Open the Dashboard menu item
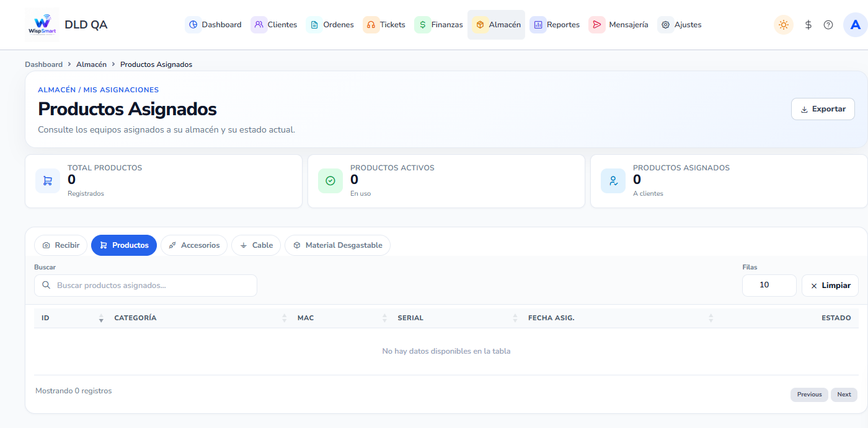This screenshot has height=428, width=868. pos(213,25)
